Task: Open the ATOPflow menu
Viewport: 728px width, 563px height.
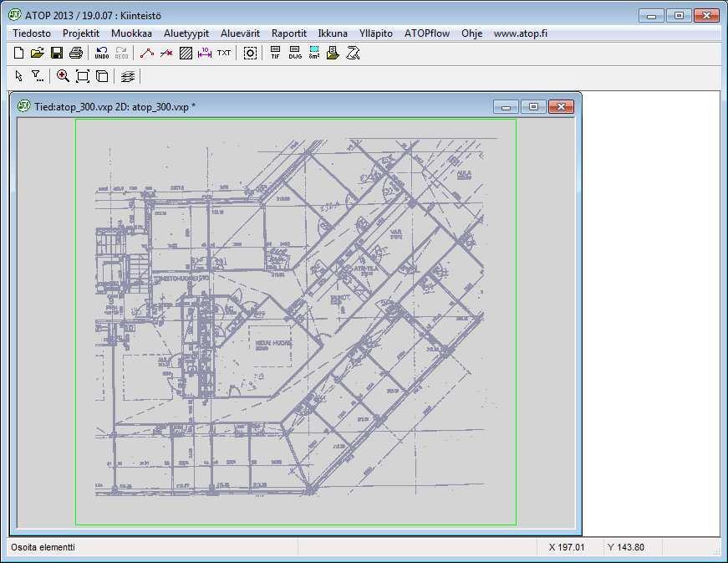Action: 426,33
